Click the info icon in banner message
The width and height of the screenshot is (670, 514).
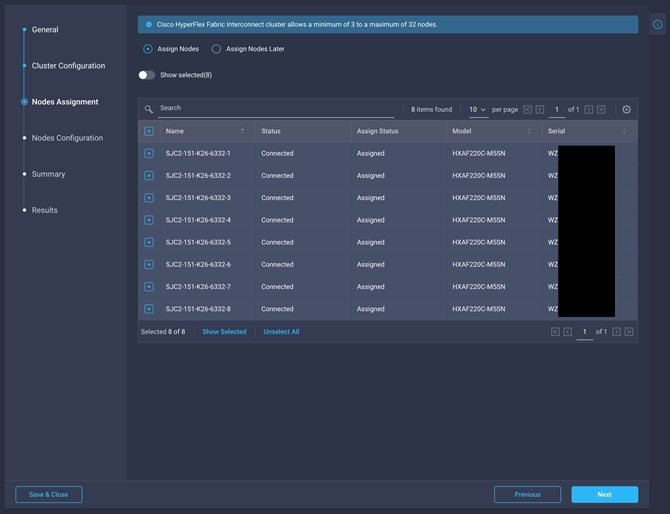click(x=149, y=24)
